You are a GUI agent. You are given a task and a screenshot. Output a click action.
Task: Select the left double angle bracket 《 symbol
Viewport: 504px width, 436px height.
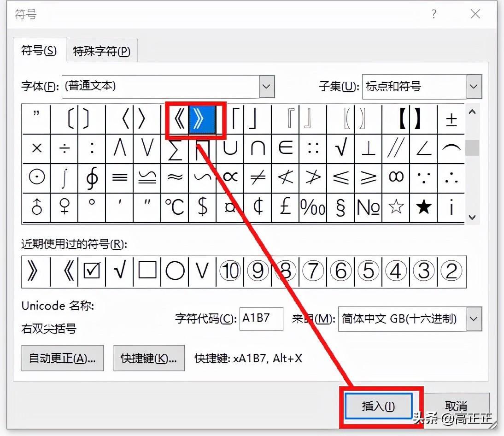click(x=176, y=120)
